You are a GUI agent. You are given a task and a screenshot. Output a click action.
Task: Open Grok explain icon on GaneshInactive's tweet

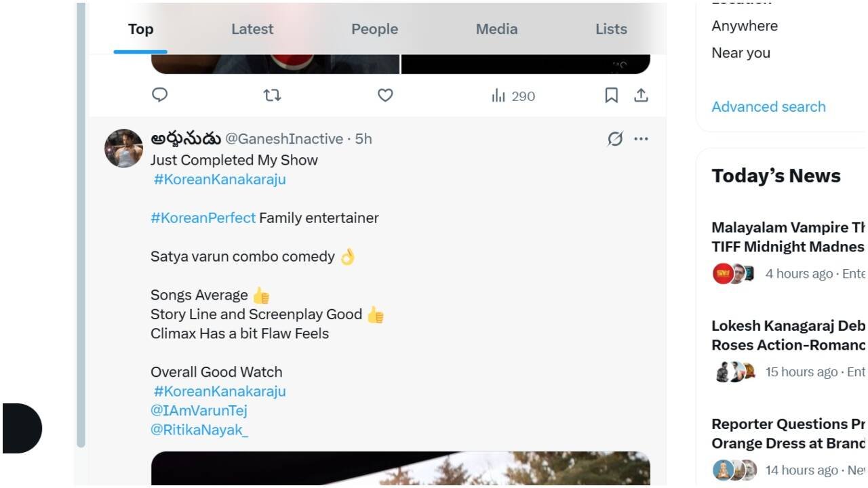[615, 139]
